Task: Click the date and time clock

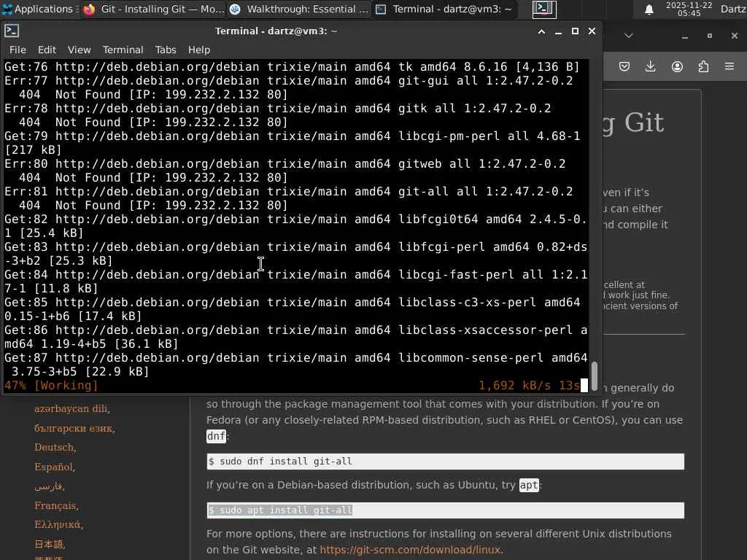Action: pyautogui.click(x=689, y=9)
